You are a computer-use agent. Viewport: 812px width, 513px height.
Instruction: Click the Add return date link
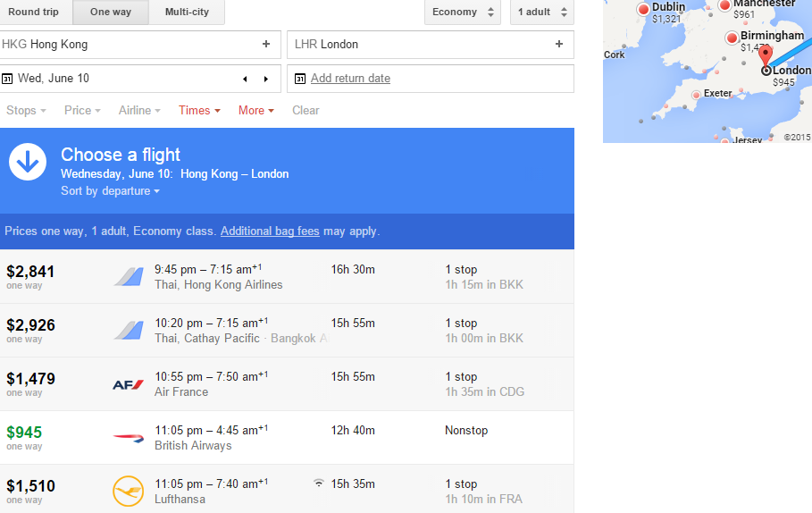(x=350, y=79)
